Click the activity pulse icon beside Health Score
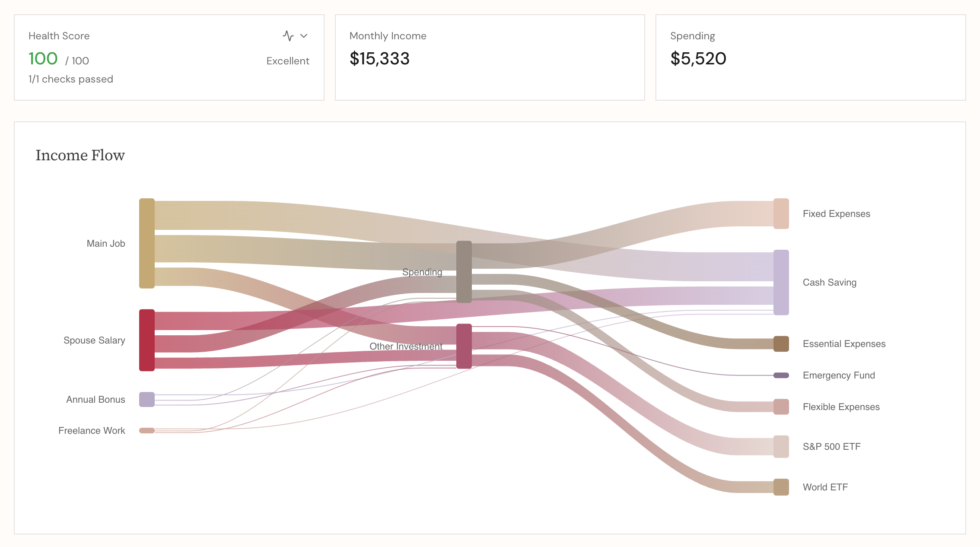980x547 pixels. pos(289,35)
